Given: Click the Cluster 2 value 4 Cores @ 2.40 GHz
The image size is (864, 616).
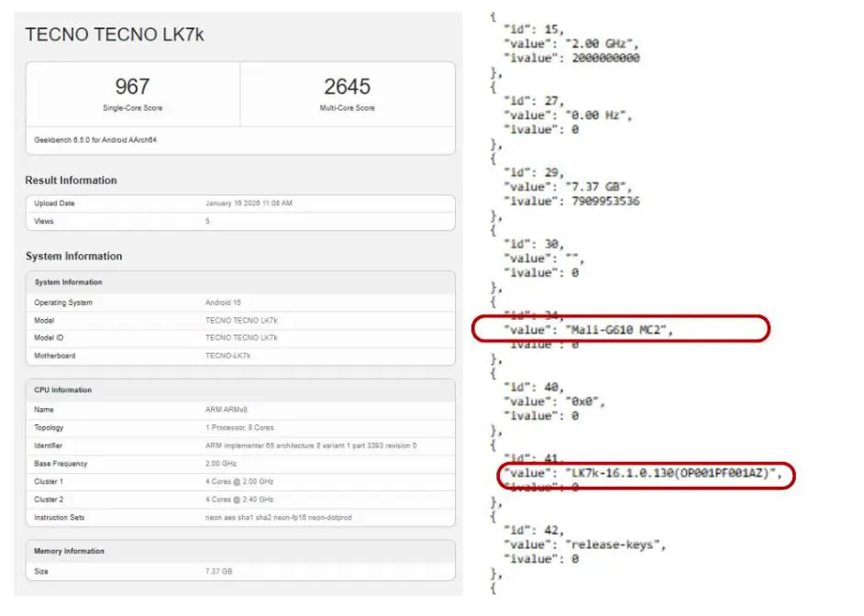Looking at the screenshot, I should [x=238, y=499].
